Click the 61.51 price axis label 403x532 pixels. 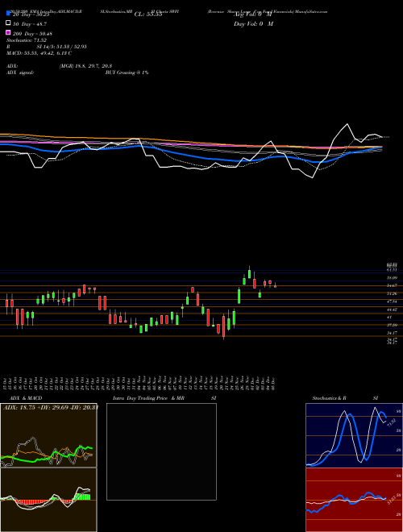pos(393,270)
